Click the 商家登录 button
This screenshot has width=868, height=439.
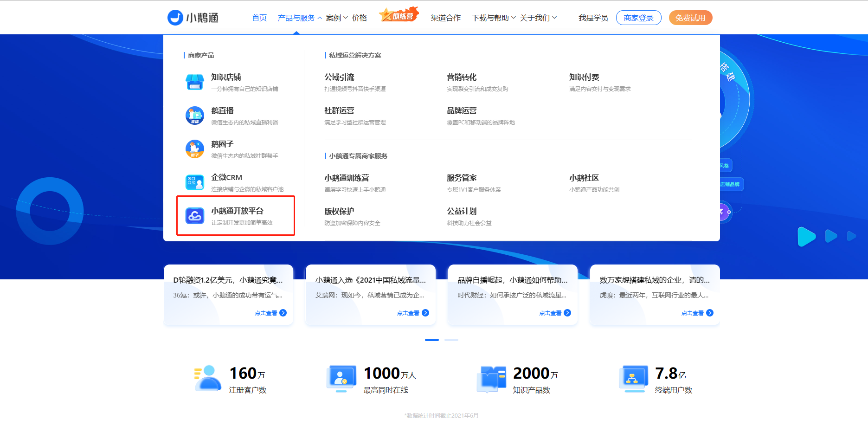coord(639,18)
